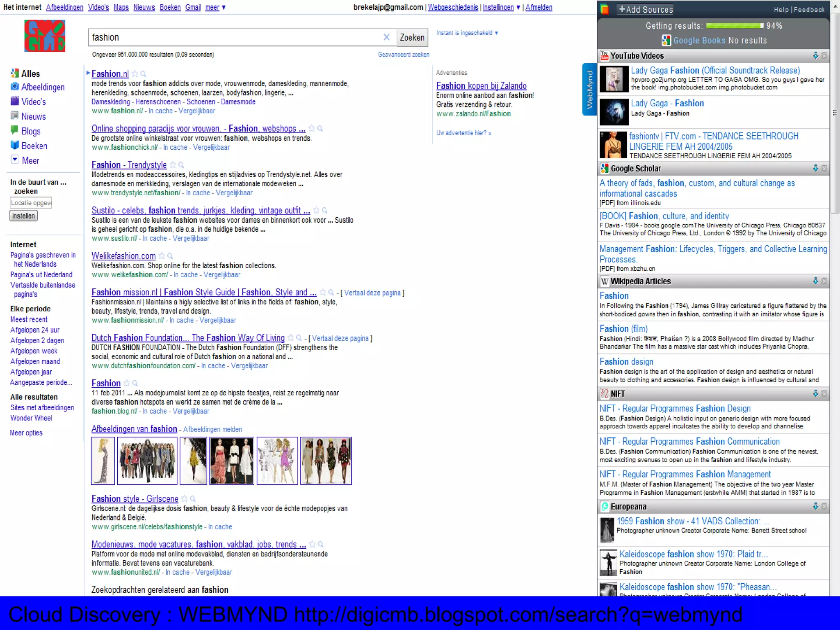Screen dimensions: 840x630
Task: Click the WebMynd panel scrollbar thumb
Action: coord(835,113)
